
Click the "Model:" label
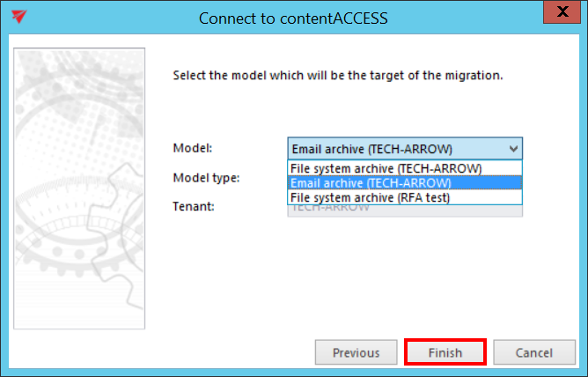point(193,148)
